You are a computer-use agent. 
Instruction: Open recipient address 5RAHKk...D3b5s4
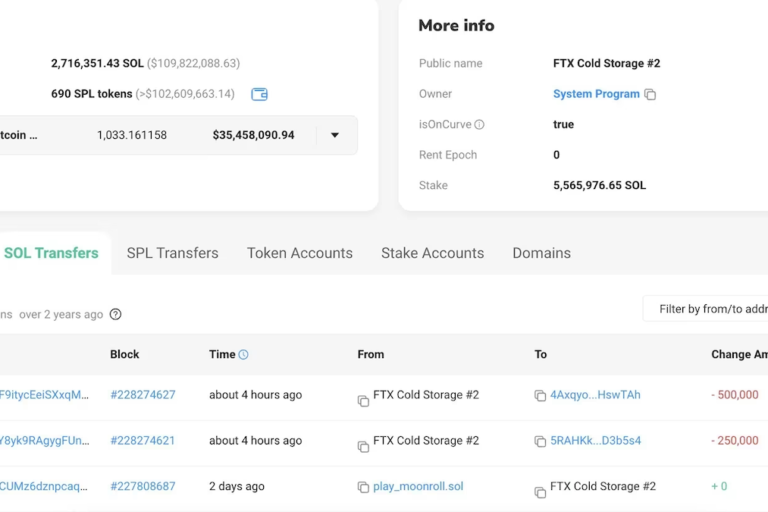click(x=595, y=440)
